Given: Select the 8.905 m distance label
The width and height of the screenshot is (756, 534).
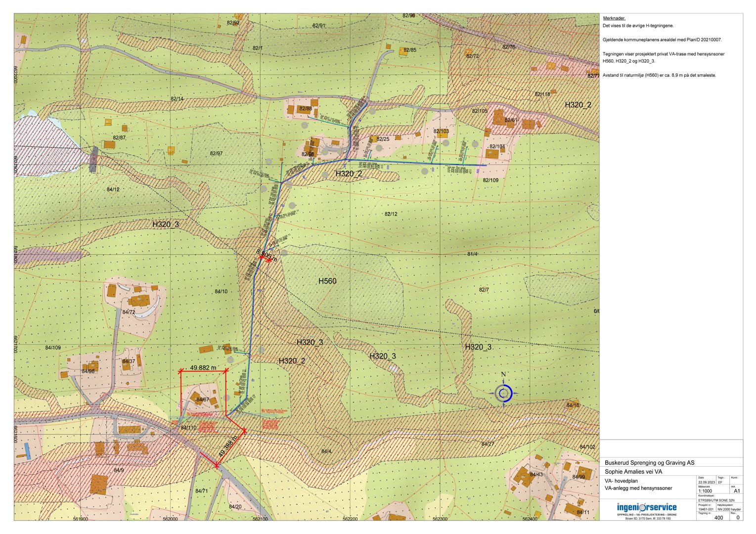Looking at the screenshot, I should (x=267, y=254).
